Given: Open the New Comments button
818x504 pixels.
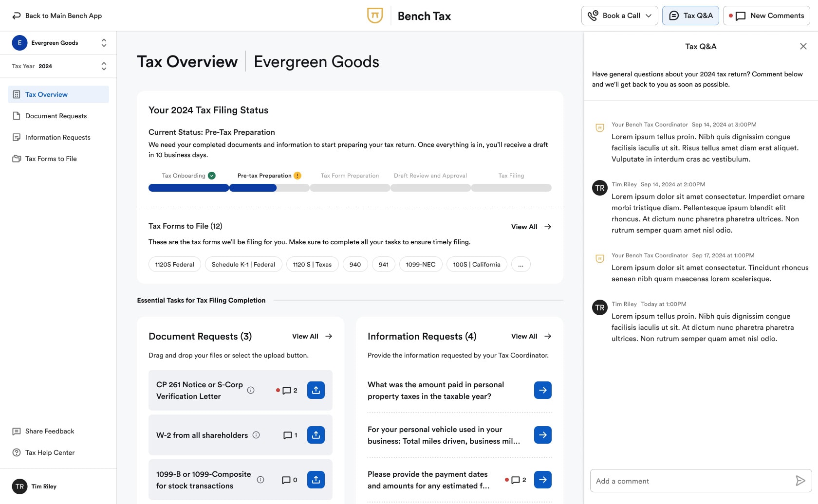Looking at the screenshot, I should 766,16.
